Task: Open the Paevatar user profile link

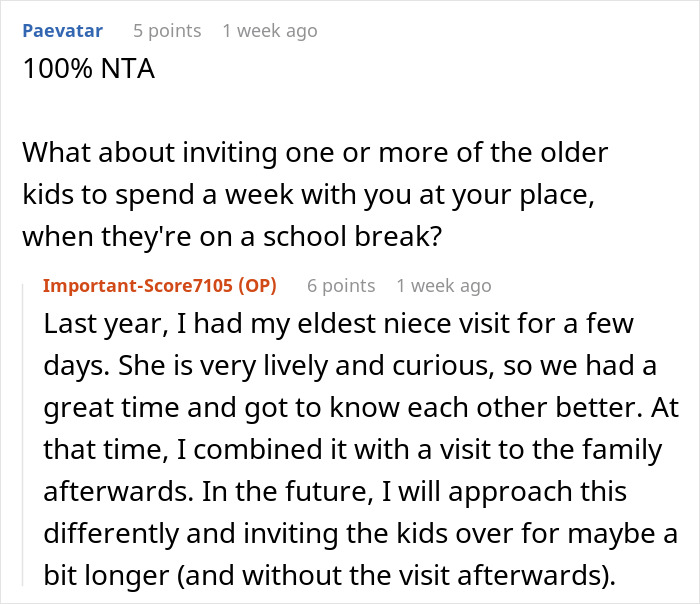Action: coord(62,31)
